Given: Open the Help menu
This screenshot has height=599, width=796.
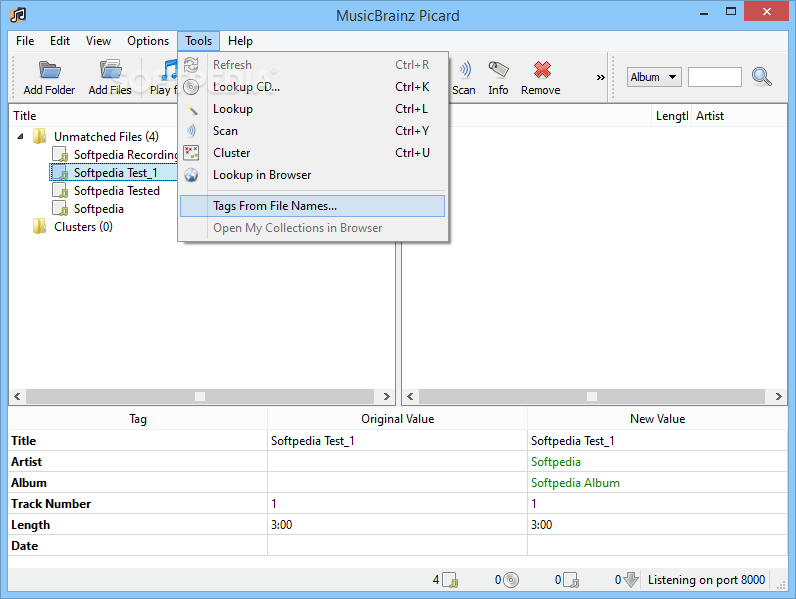Looking at the screenshot, I should point(240,41).
